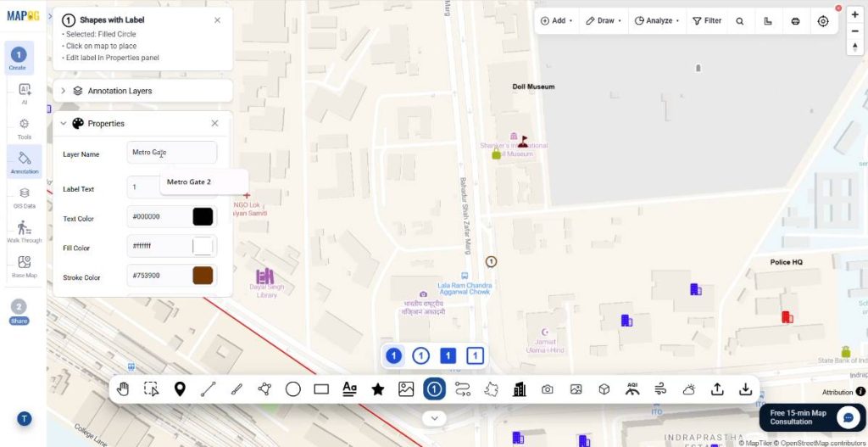Choose the filled circle label shape

(393, 355)
